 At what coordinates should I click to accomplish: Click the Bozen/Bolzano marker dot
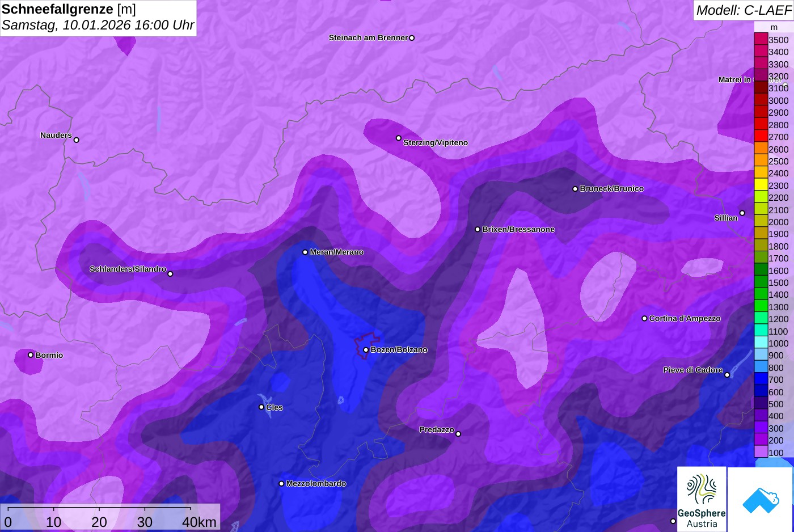(x=366, y=350)
